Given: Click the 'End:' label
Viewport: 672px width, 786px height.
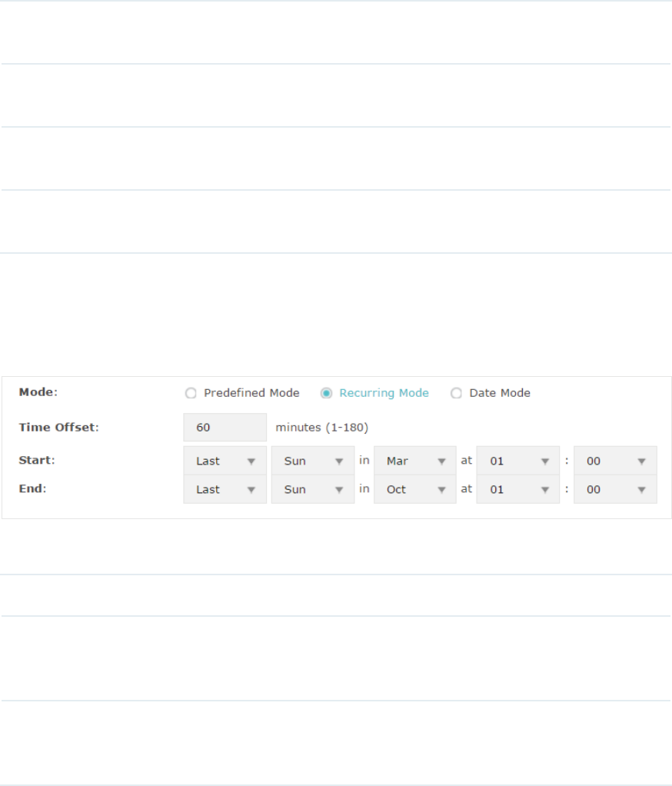Looking at the screenshot, I should pos(32,488).
